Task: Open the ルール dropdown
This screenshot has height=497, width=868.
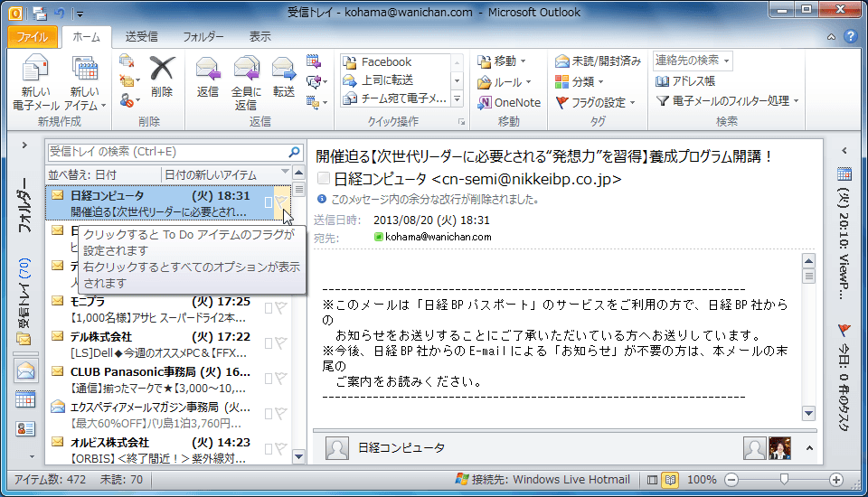Action: point(505,82)
